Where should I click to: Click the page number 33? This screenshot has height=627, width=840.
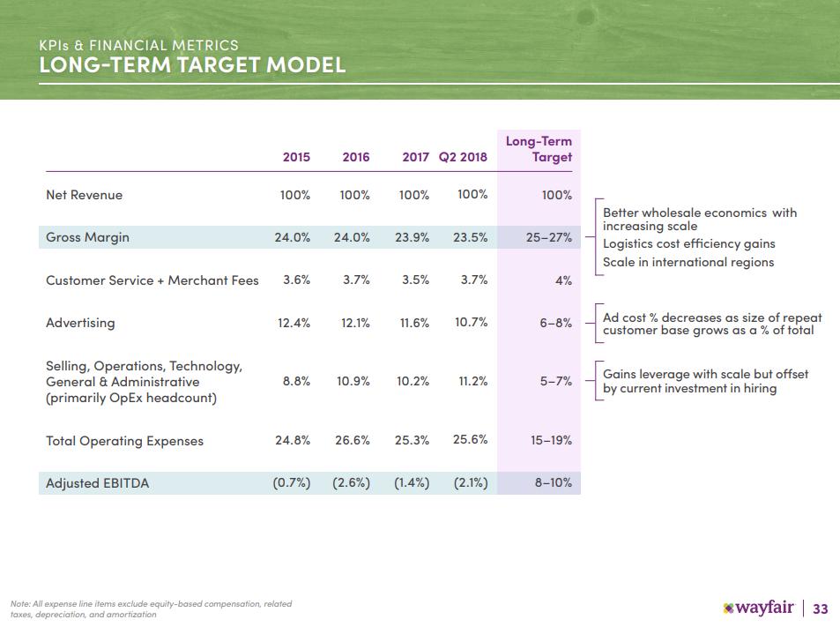tap(821, 609)
